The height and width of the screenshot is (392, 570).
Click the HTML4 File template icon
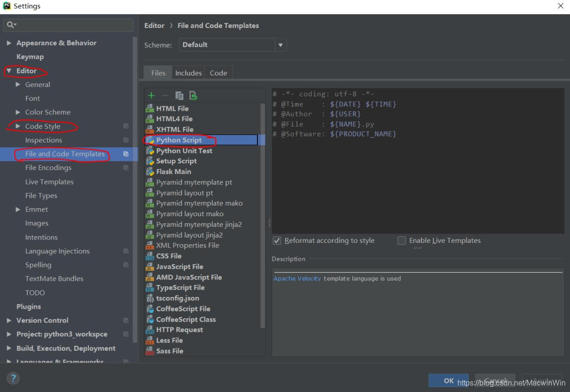point(150,119)
